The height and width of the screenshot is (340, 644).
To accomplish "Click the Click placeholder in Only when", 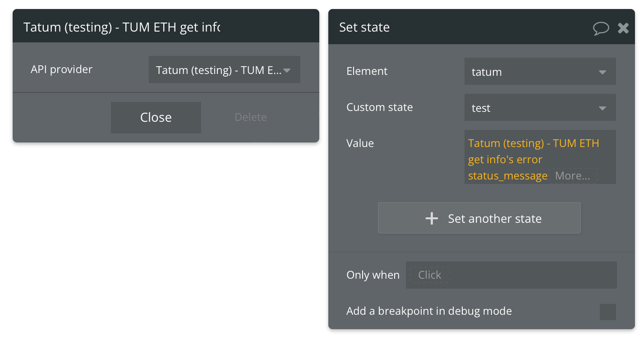I will click(x=429, y=275).
